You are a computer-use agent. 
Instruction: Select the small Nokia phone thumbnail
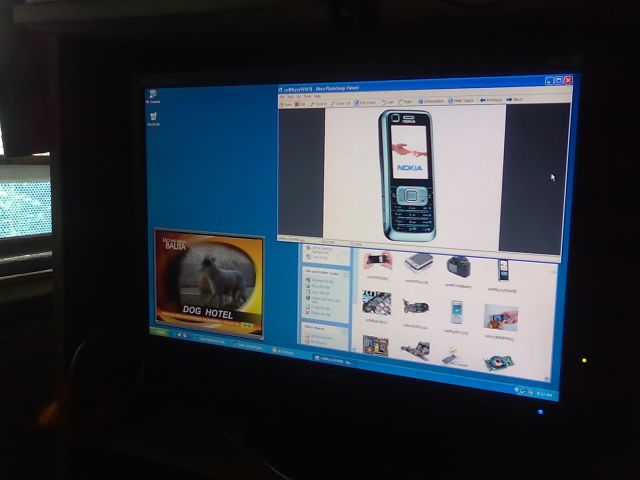coord(503,270)
